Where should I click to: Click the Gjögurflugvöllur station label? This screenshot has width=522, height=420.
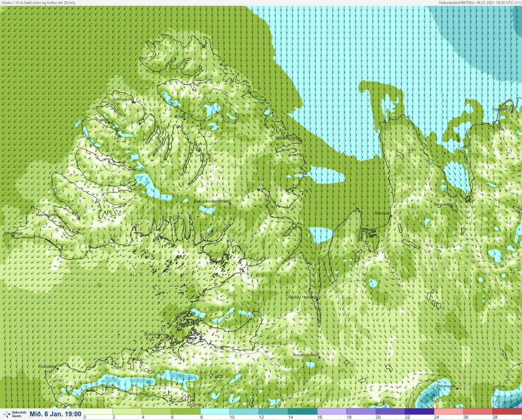[288, 139]
